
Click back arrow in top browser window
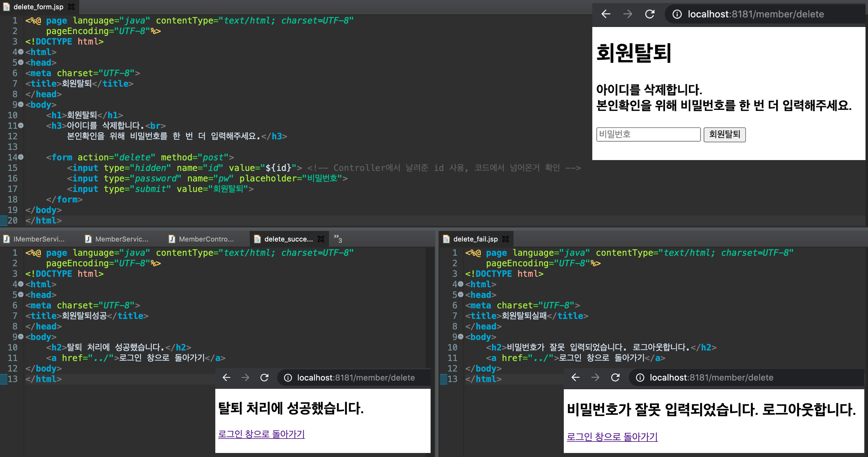606,14
